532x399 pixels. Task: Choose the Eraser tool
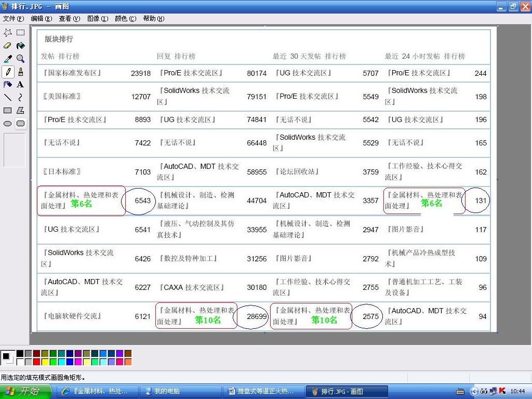pyautogui.click(x=7, y=46)
